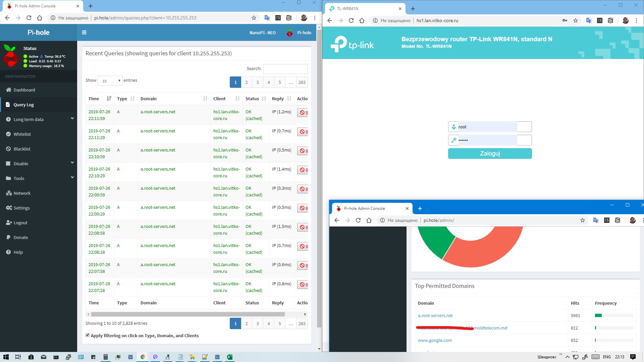The height and width of the screenshot is (362, 644).
Task: Close the bottom-right window's Pi-hole tab
Action: tap(407, 208)
